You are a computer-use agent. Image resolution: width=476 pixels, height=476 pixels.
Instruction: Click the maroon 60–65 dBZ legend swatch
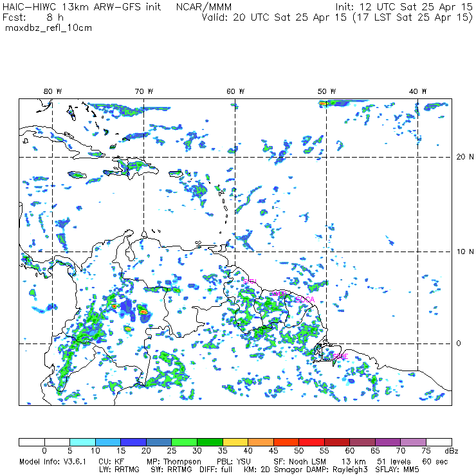363,442
